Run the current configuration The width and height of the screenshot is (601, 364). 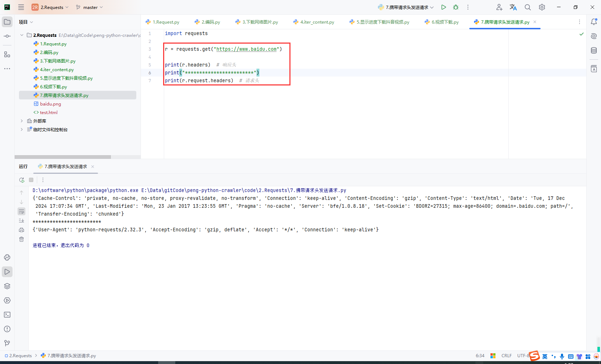point(444,7)
